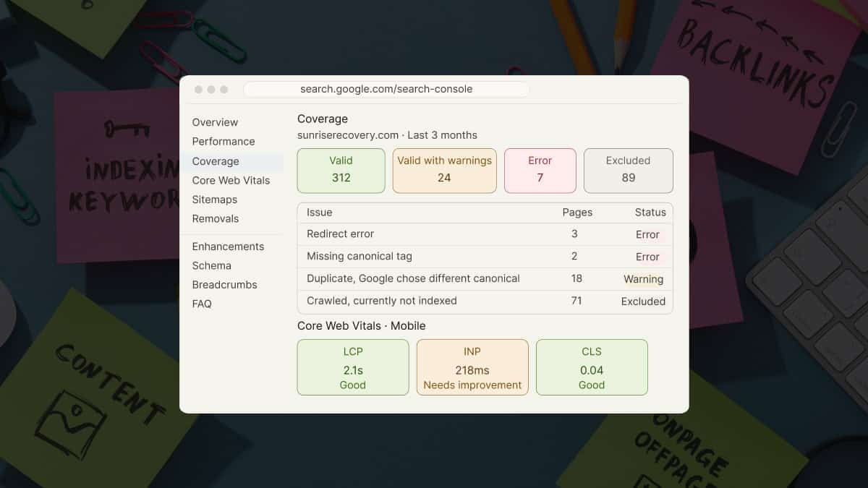This screenshot has width=868, height=488.
Task: Click sunriserecovery.com Last 3 months text
Action: pyautogui.click(x=387, y=135)
